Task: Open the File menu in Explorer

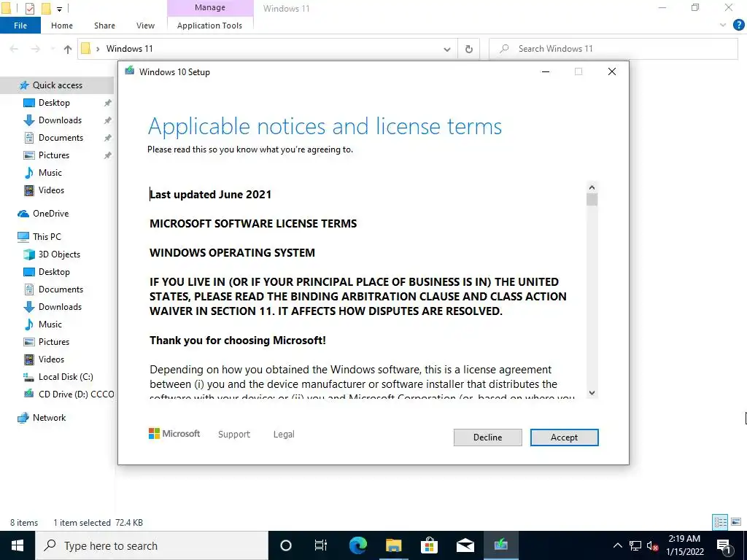Action: point(20,26)
